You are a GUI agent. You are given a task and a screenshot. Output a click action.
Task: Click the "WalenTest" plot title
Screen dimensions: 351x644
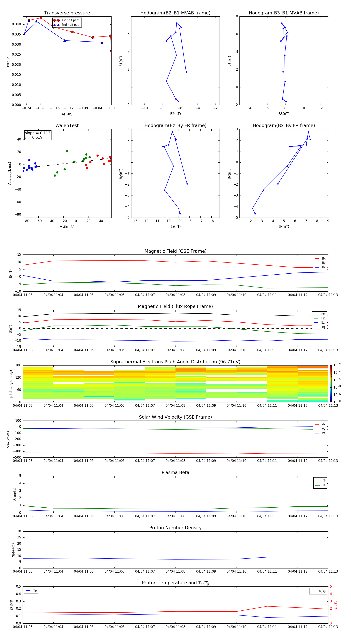67,125
